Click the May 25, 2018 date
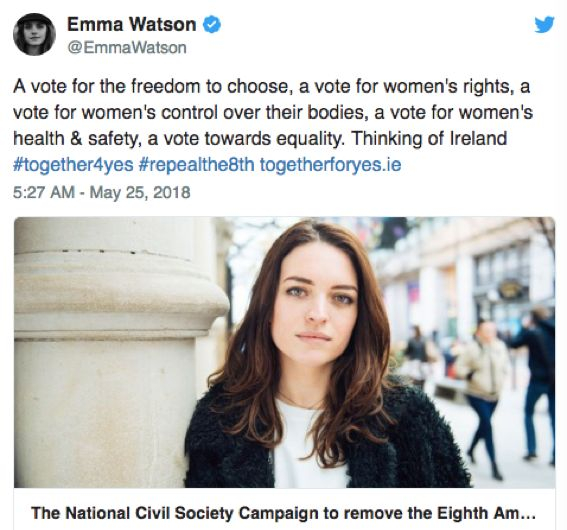Image resolution: width=567 pixels, height=530 pixels. [140, 192]
